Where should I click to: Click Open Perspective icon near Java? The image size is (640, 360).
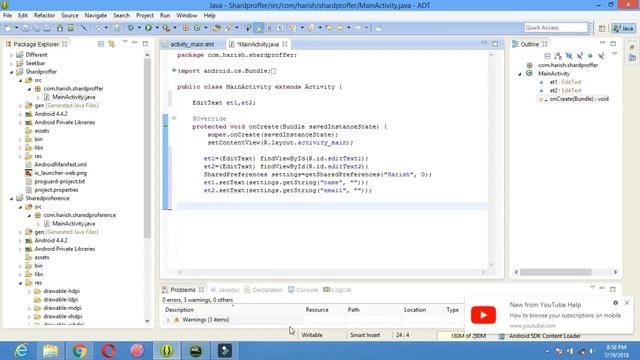click(x=602, y=28)
